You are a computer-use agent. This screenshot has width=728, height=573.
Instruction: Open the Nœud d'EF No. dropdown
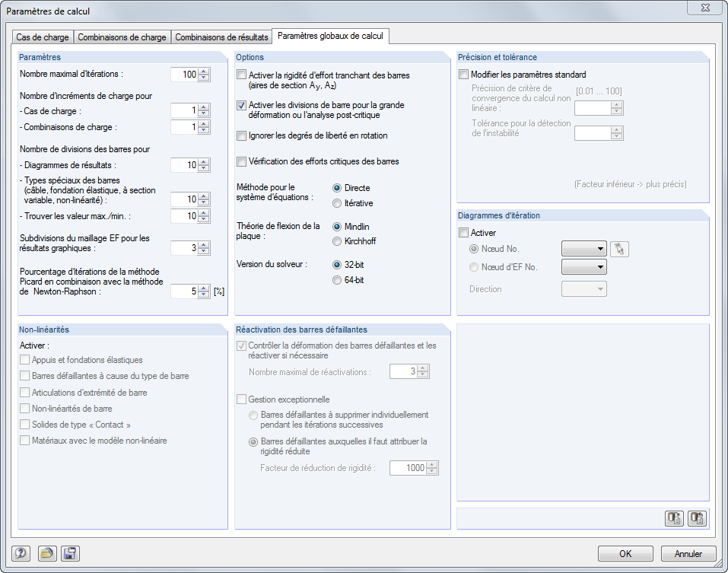(x=584, y=267)
